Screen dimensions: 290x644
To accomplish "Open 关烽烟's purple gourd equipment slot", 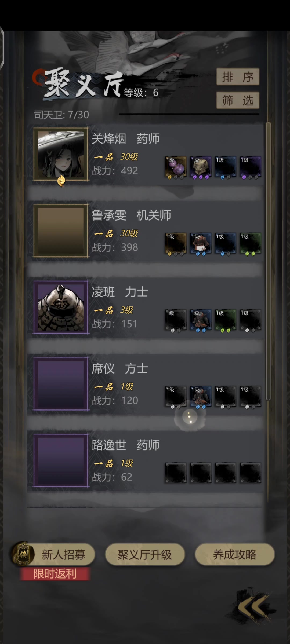I will [176, 167].
